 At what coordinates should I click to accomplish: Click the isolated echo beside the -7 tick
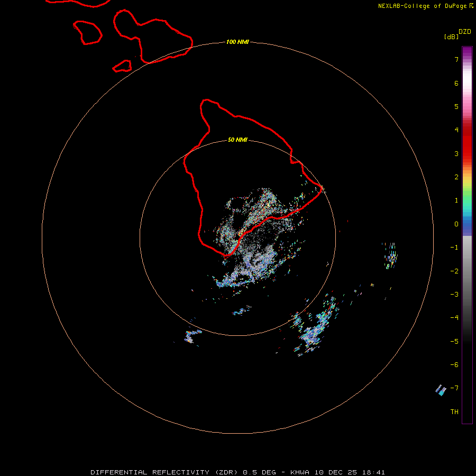[441, 390]
